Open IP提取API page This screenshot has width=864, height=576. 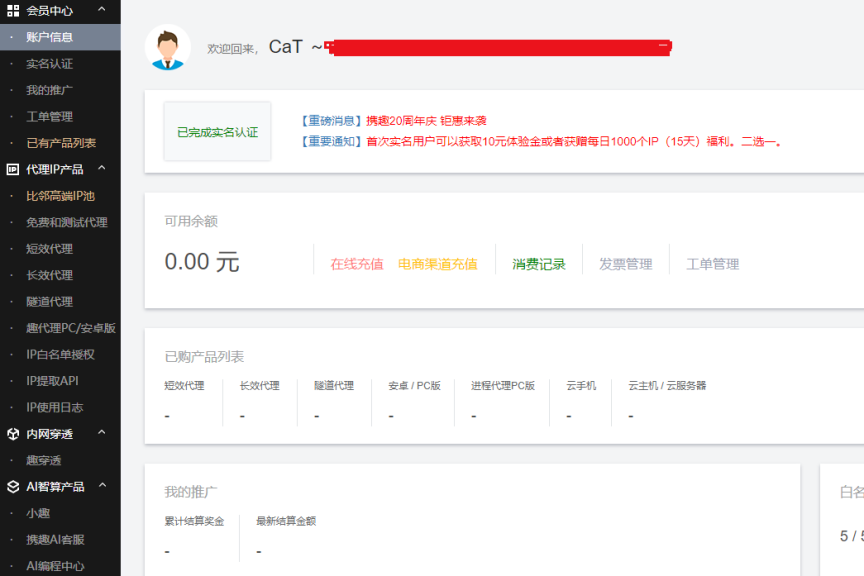click(53, 380)
